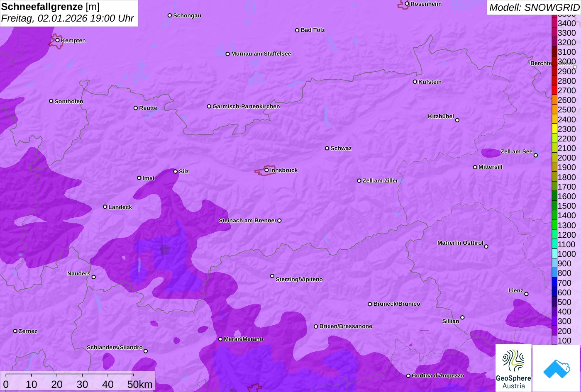The width and height of the screenshot is (581, 392).
Task: Pick the 3300 m magenta legend swatch
Action: 554,33
